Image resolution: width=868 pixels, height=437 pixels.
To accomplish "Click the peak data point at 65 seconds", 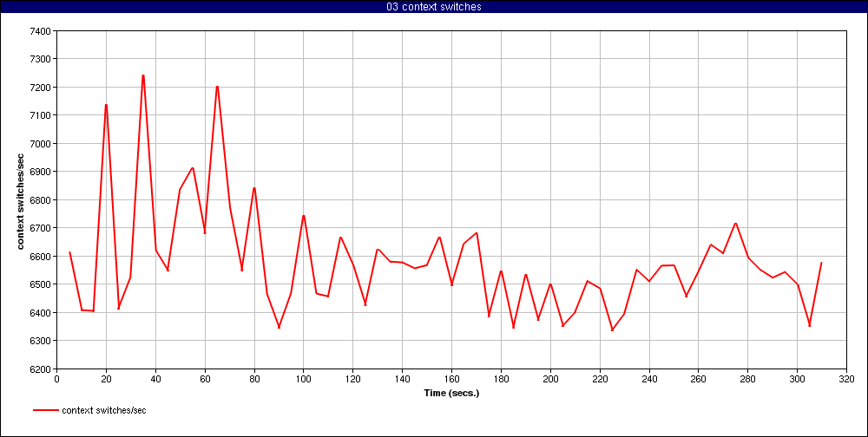I will [x=217, y=87].
